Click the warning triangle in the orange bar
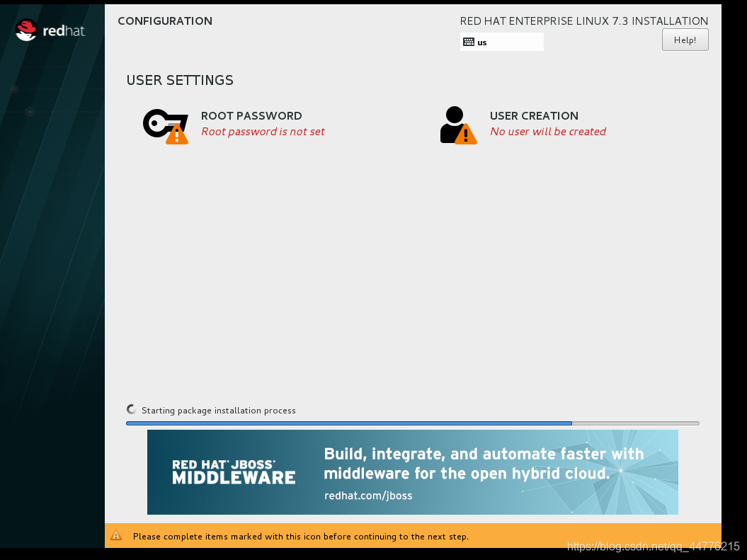Screen dimensions: 747x560 (x=116, y=536)
